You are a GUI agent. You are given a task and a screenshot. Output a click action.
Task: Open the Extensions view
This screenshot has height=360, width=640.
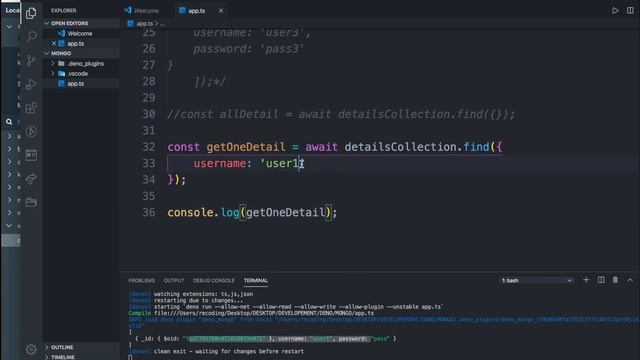tap(31, 108)
